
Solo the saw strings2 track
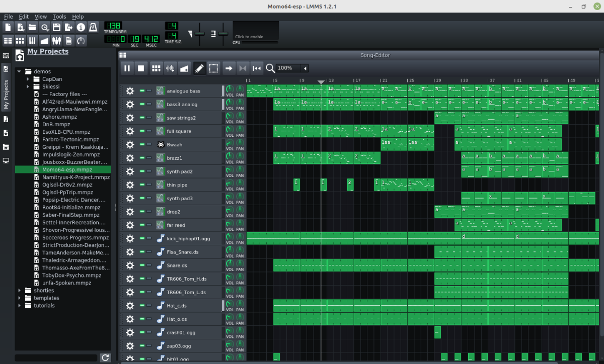click(x=149, y=118)
